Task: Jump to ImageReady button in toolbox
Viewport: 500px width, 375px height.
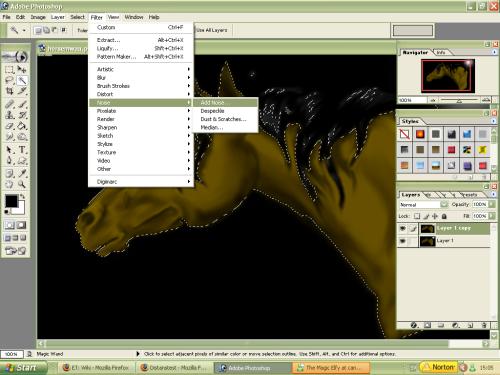Action: (15, 251)
